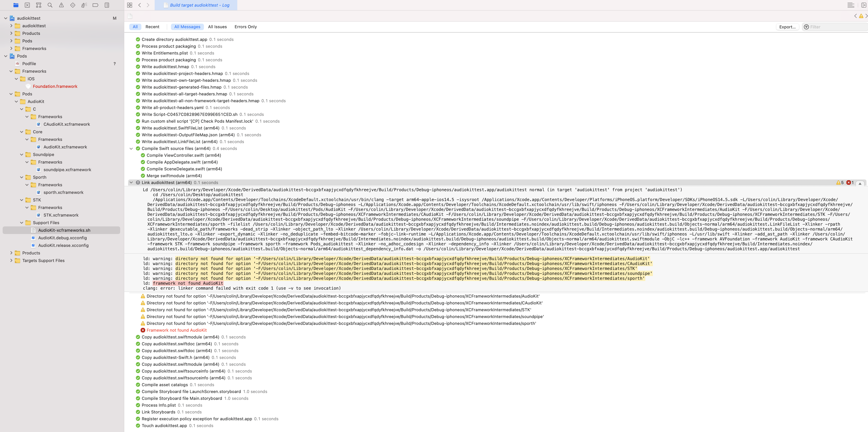This screenshot has width=868, height=432.
Task: Expand the Targets Support Files folder
Action: click(11, 261)
